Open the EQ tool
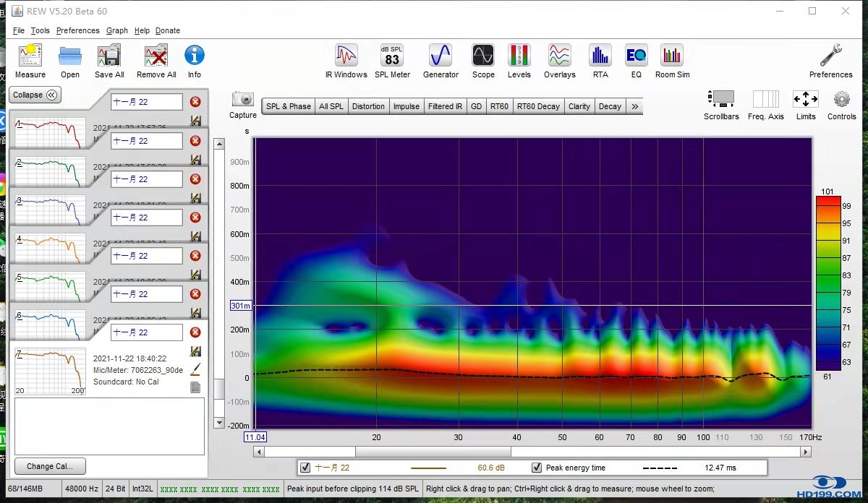The image size is (868, 503). [x=636, y=56]
